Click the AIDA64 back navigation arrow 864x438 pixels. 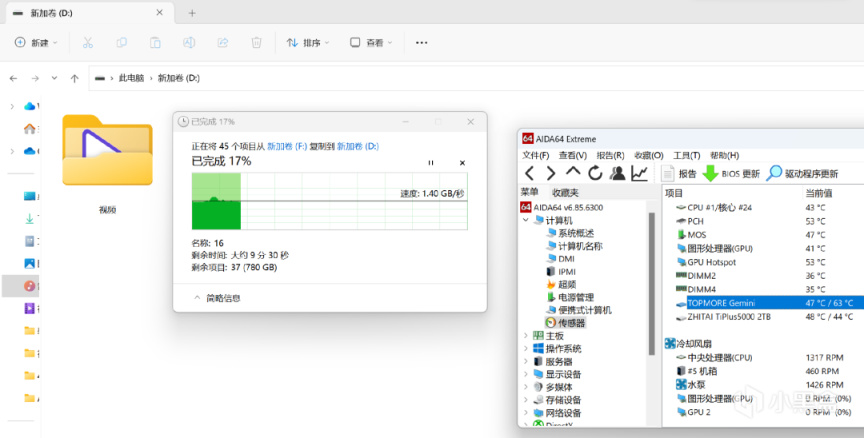(530, 174)
